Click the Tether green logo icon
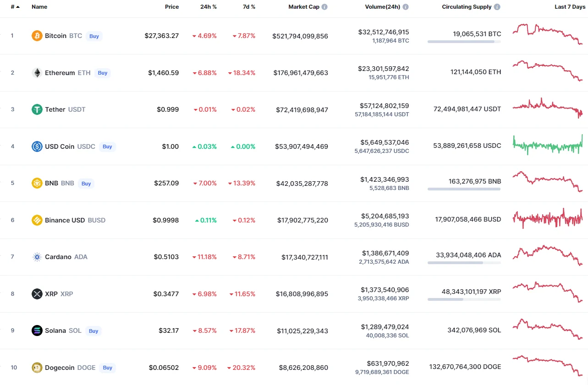 tap(37, 109)
